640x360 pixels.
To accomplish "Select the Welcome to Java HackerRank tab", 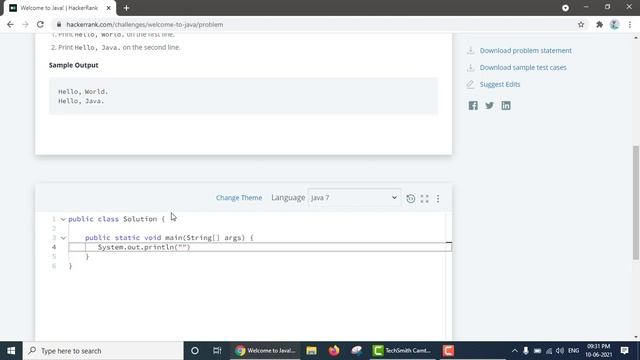I will point(59,8).
